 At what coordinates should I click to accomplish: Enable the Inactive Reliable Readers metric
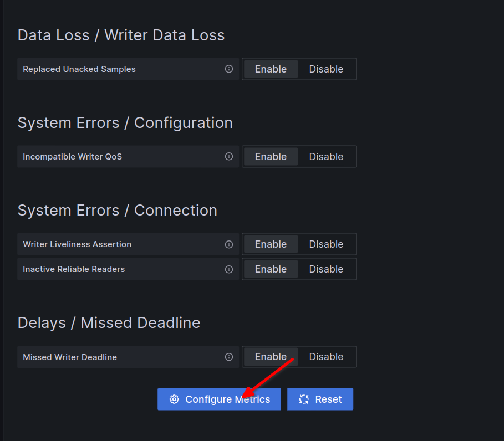[270, 269]
